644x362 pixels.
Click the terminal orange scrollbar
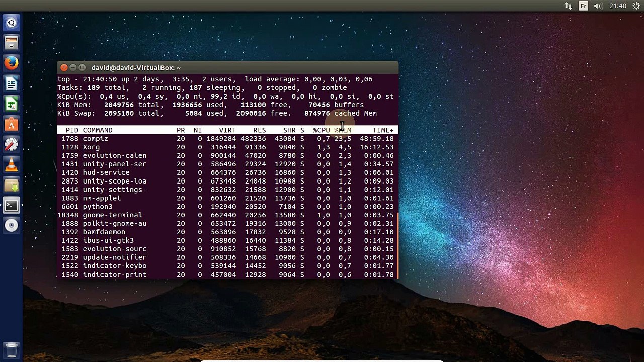[x=397, y=244]
